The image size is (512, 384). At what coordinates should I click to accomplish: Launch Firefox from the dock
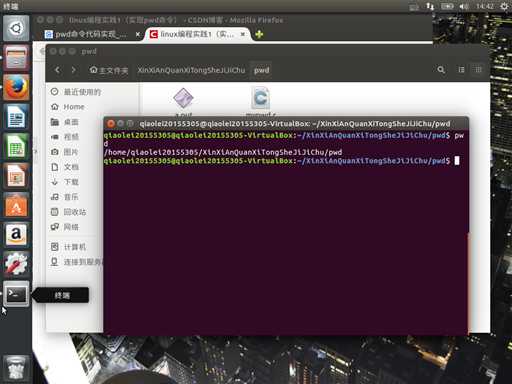pyautogui.click(x=16, y=87)
